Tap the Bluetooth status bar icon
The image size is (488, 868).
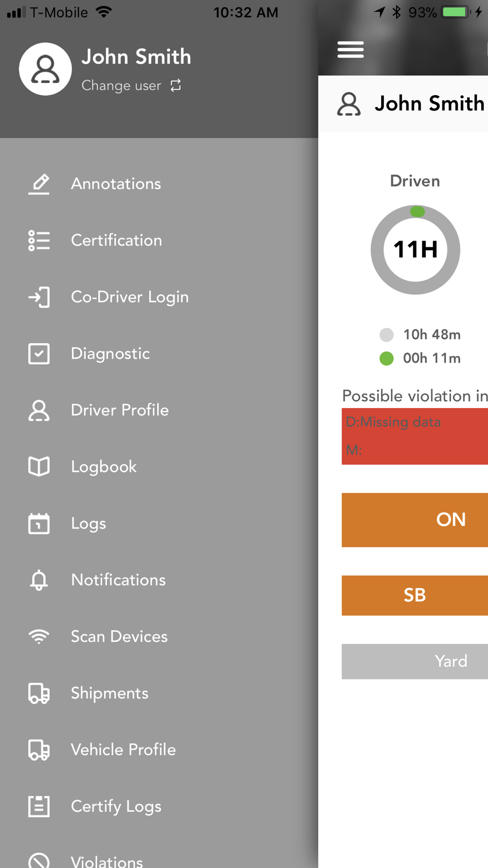(396, 12)
